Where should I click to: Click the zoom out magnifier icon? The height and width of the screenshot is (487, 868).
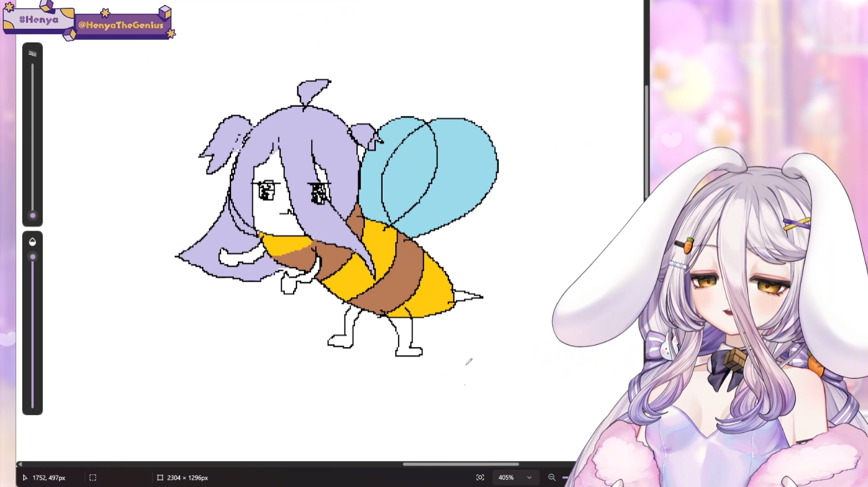(x=552, y=478)
